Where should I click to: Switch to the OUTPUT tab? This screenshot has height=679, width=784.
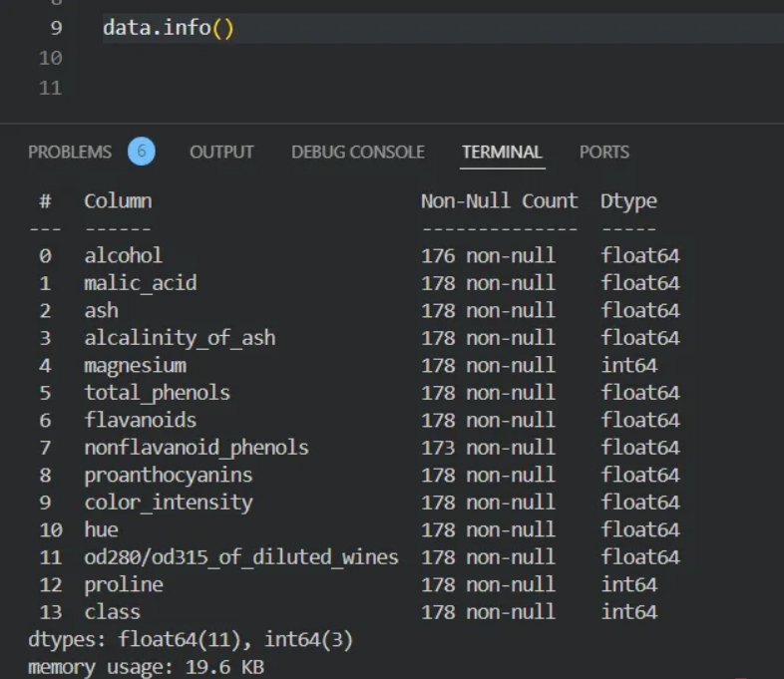tap(221, 152)
